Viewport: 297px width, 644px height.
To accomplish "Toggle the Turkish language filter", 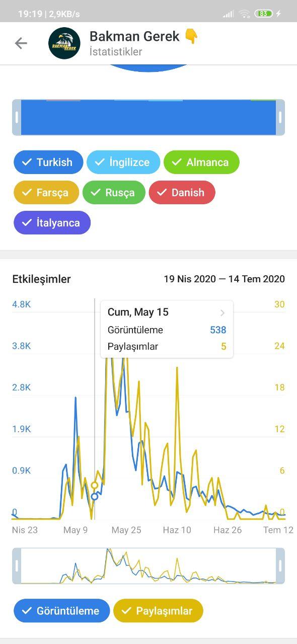I will [48, 162].
